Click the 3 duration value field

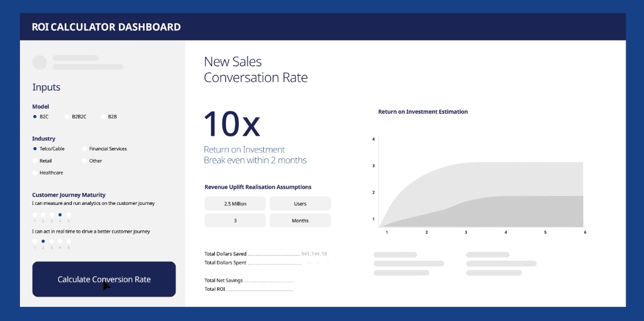click(235, 221)
